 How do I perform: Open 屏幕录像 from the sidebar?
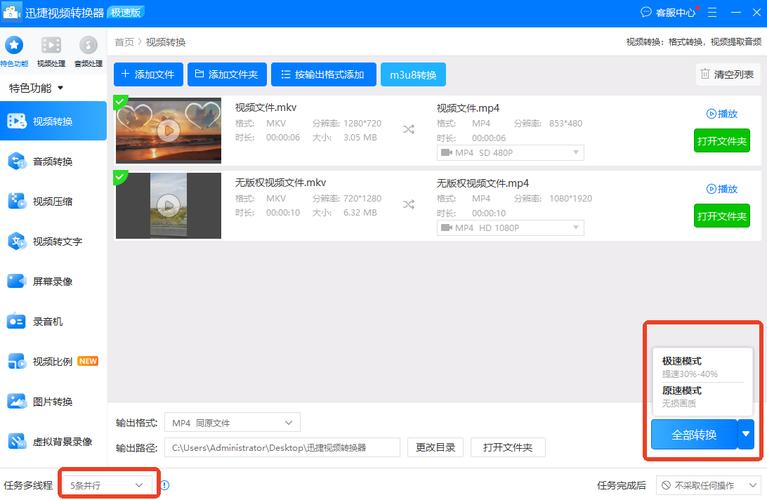53,281
